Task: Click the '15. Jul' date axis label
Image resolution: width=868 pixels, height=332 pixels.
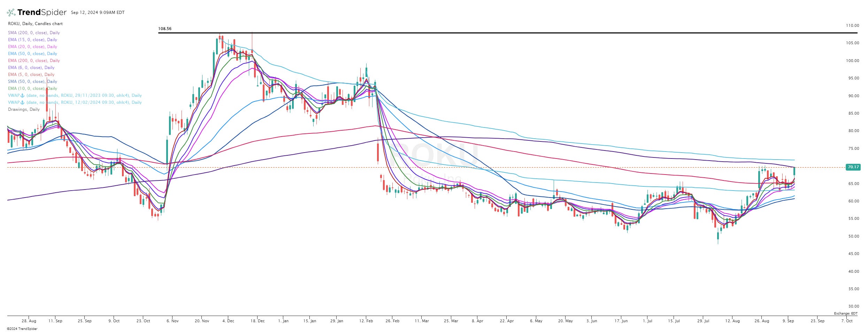Action: pos(674,321)
